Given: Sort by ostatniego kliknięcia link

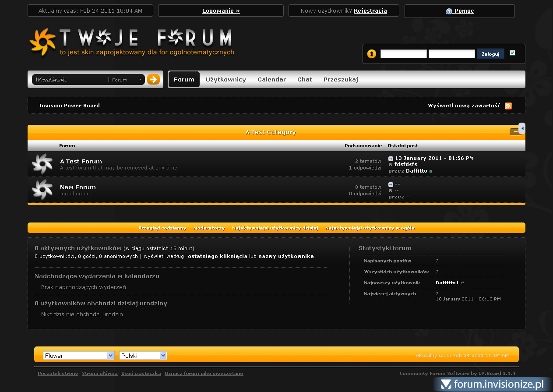Looking at the screenshot, I should (218, 256).
